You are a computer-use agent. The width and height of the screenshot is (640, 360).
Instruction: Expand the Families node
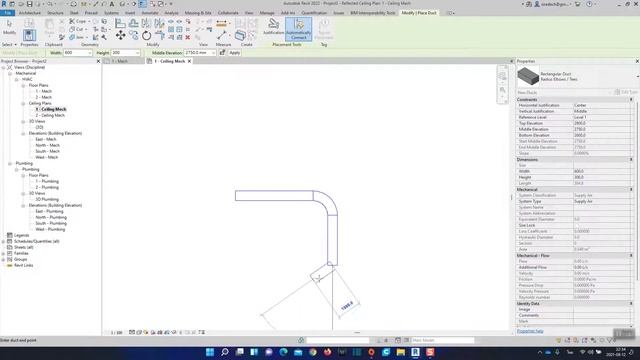click(x=4, y=253)
